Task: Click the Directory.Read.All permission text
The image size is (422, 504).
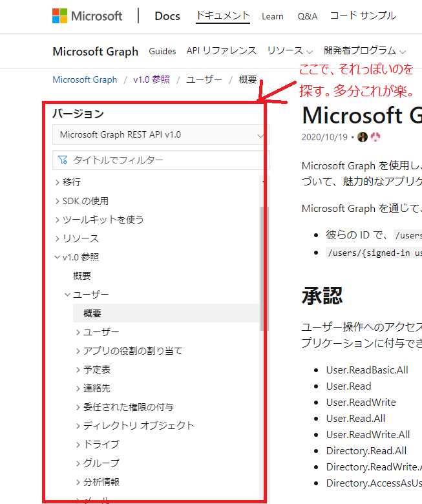Action: coord(366,450)
